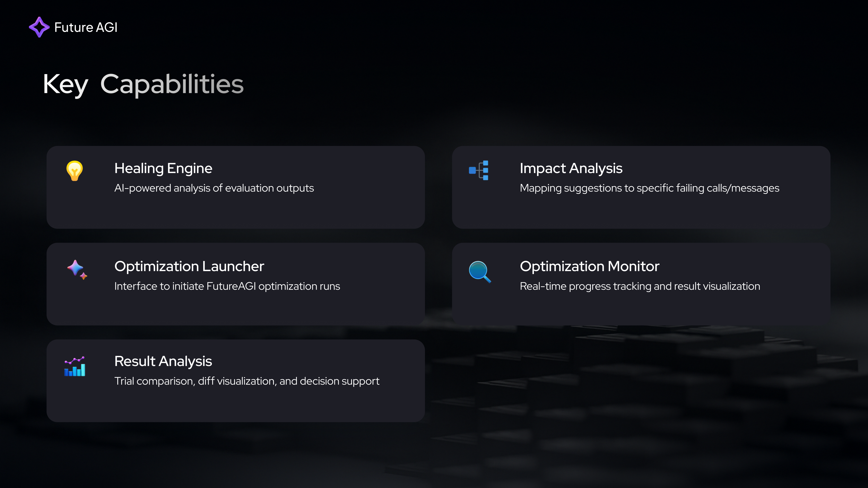868x488 pixels.
Task: Select the Optimization Launcher heading
Action: [x=189, y=266]
